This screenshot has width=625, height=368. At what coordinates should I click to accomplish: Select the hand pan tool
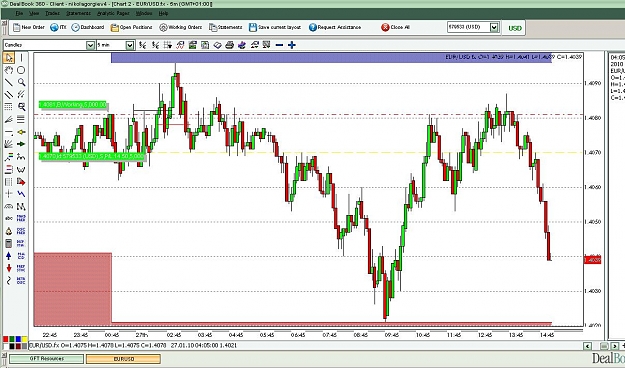pyautogui.click(x=9, y=70)
